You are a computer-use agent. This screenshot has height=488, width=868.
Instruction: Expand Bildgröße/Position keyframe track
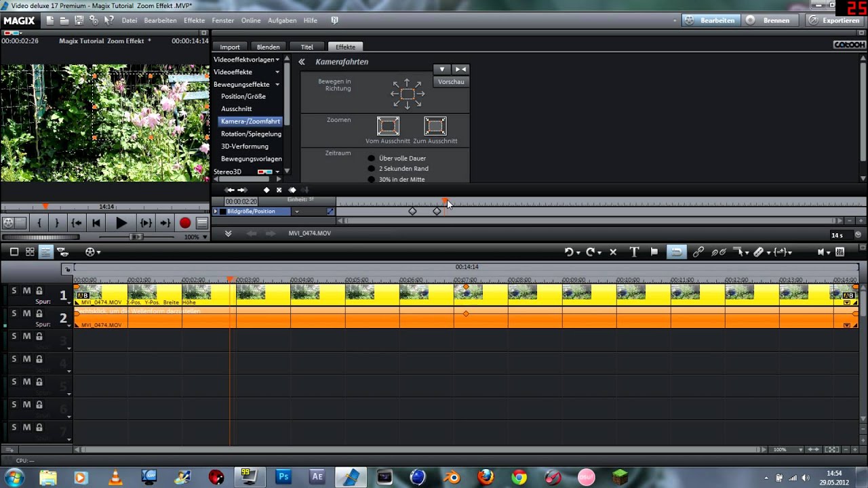(x=216, y=211)
